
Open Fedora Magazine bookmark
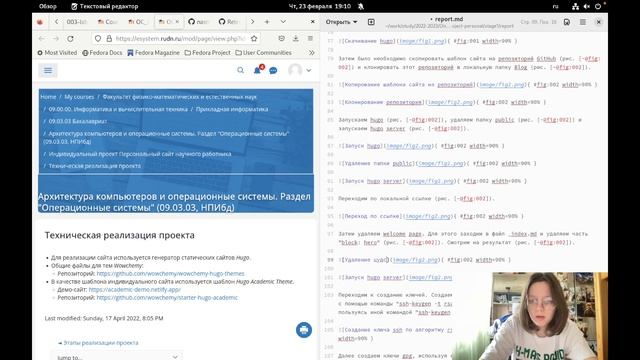click(x=153, y=53)
